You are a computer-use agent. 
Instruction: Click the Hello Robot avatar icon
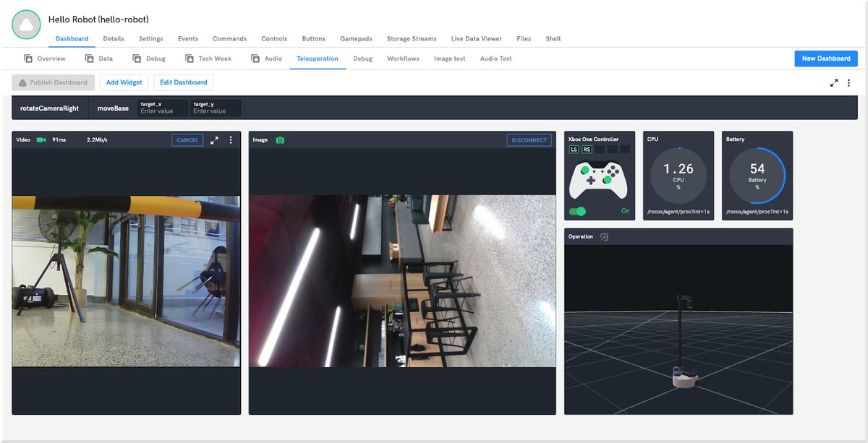(x=26, y=25)
